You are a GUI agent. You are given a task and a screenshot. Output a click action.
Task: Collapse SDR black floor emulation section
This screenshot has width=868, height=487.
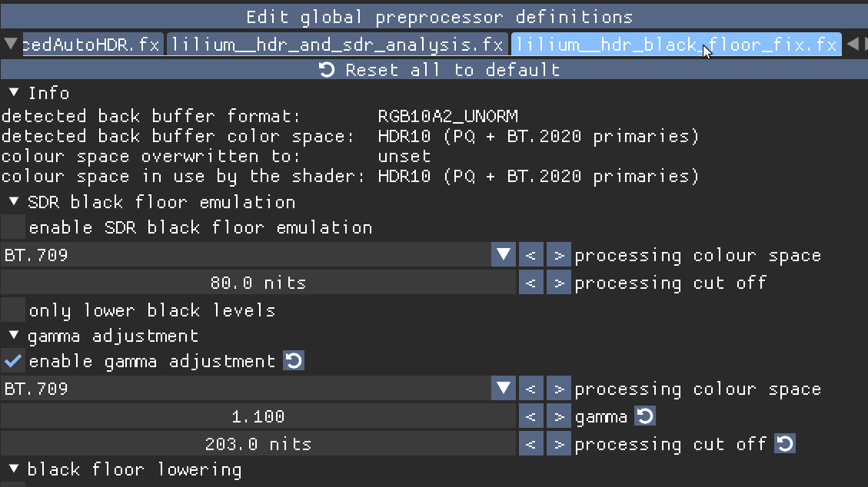14,202
